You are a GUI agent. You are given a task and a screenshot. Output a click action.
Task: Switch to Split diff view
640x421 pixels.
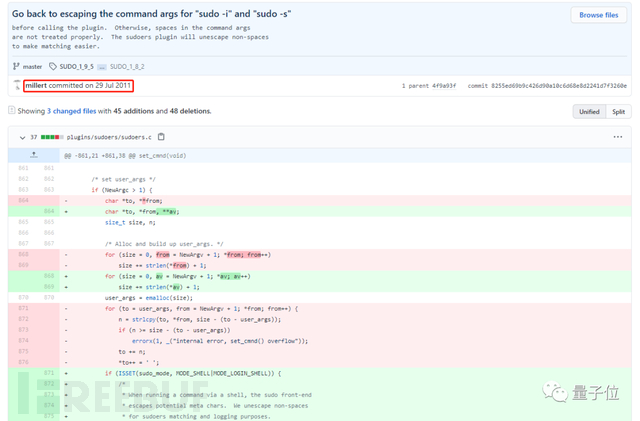618,112
